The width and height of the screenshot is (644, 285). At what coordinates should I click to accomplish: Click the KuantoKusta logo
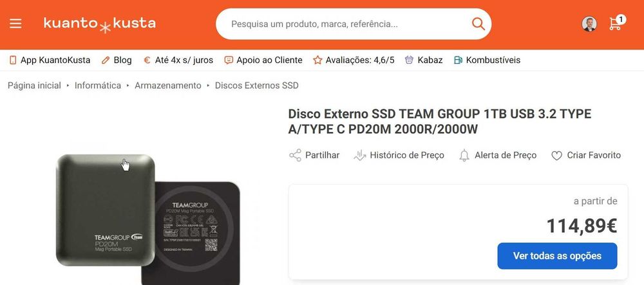tap(100, 24)
